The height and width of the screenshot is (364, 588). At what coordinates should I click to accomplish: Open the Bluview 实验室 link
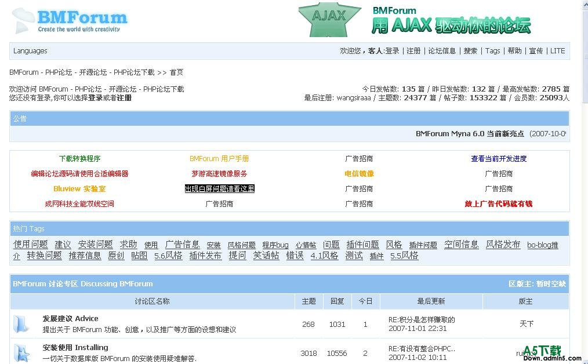click(79, 188)
